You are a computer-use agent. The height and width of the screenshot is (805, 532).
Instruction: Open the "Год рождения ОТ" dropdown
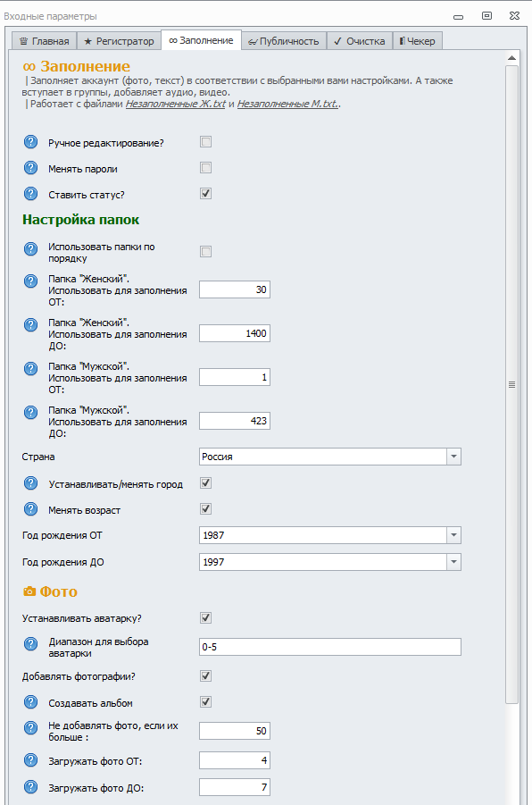pyautogui.click(x=453, y=535)
